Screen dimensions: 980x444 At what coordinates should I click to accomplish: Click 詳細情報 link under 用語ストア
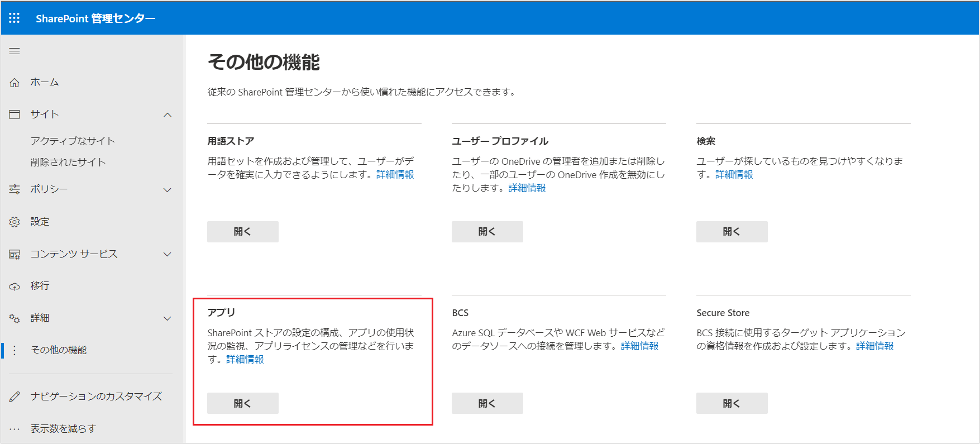click(x=395, y=175)
